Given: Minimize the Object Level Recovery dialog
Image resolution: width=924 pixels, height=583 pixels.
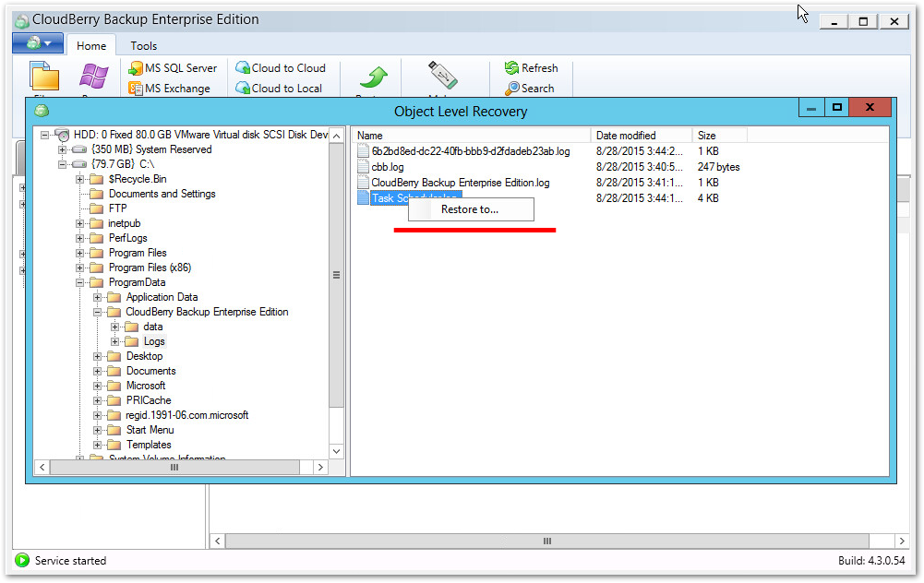Looking at the screenshot, I should click(811, 107).
